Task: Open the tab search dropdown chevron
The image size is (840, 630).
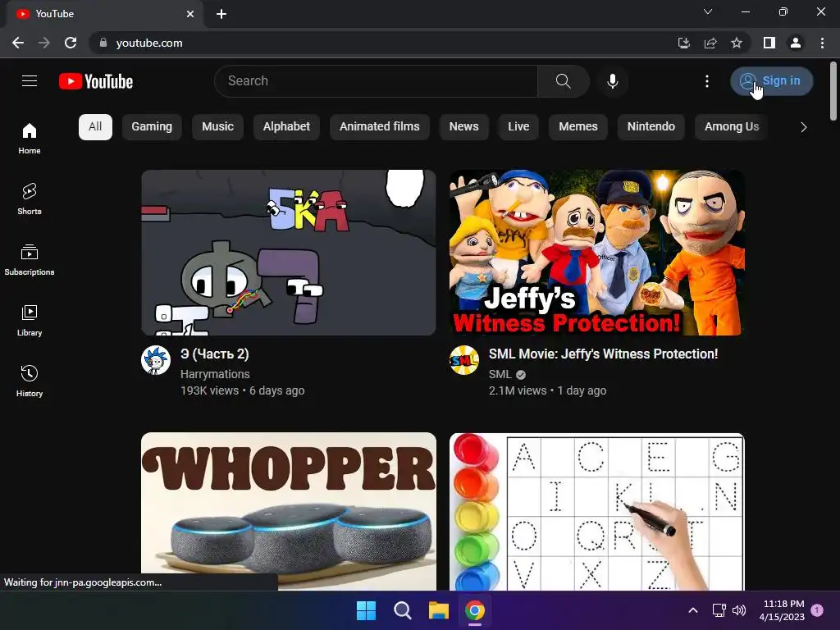Action: click(708, 11)
